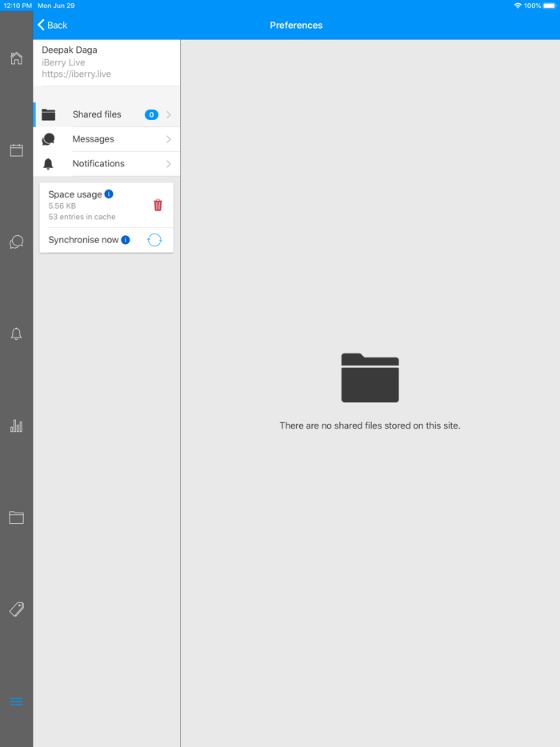Open the Calendar icon in sidebar

[16, 150]
